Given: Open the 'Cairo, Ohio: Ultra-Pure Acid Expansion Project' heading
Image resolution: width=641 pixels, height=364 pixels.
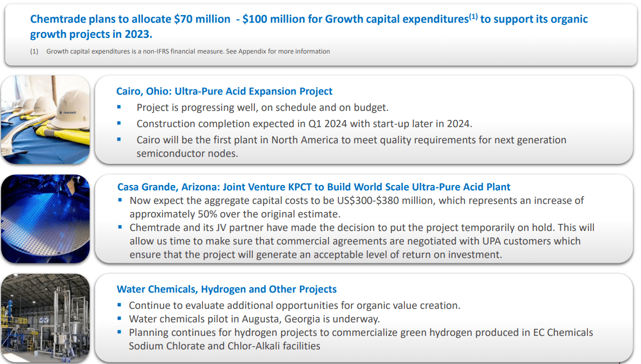Looking at the screenshot, I should click(x=224, y=91).
